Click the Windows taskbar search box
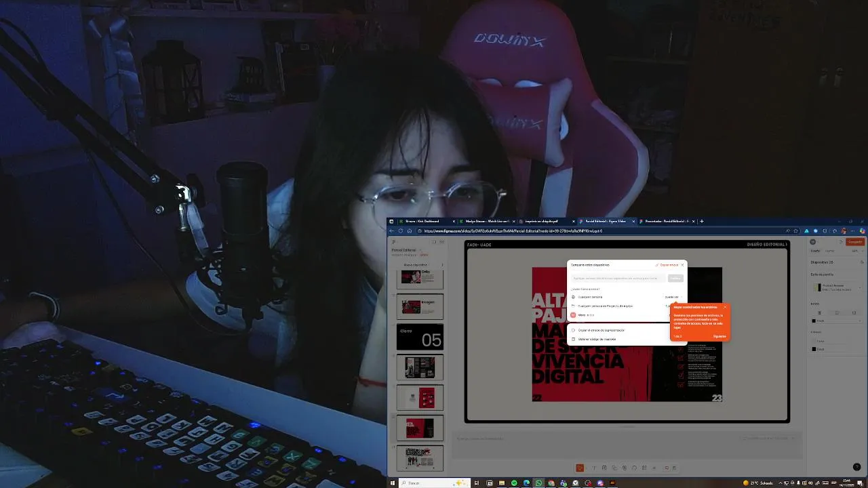 (x=434, y=483)
